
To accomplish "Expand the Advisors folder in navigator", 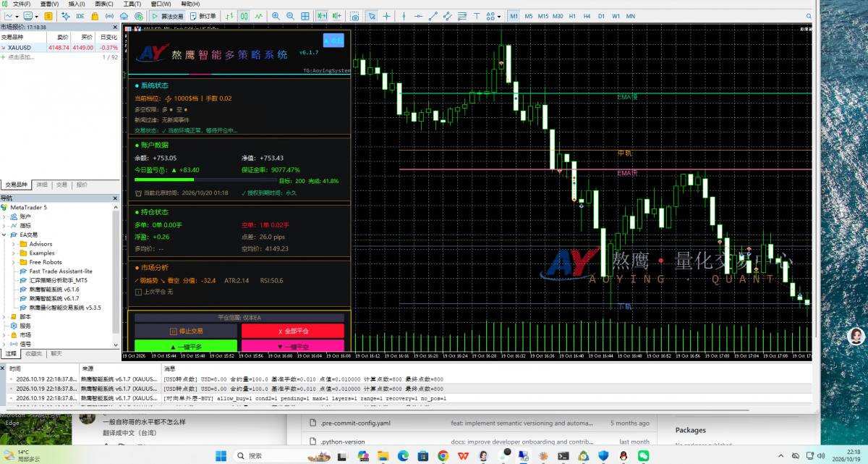I will (x=14, y=244).
